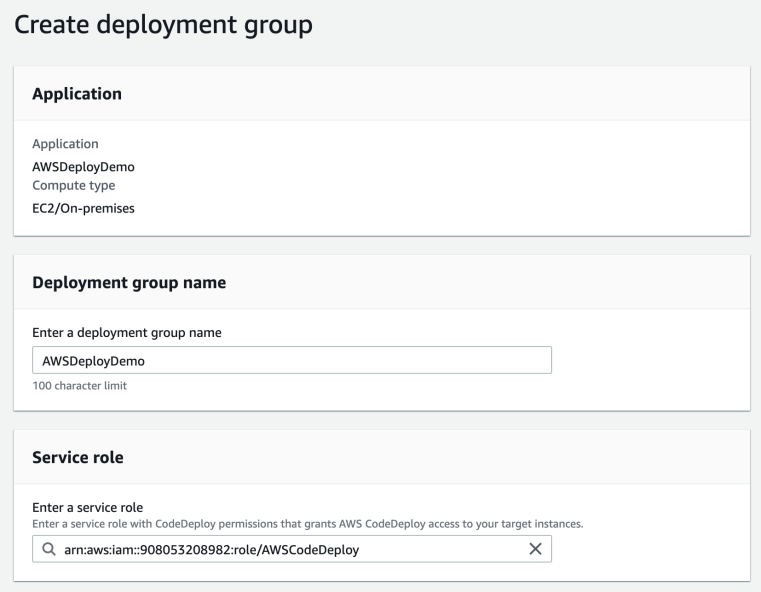Viewport: 761px width, 592px height.
Task: Click the AWSDeployDemo application name value
Action: 83,166
